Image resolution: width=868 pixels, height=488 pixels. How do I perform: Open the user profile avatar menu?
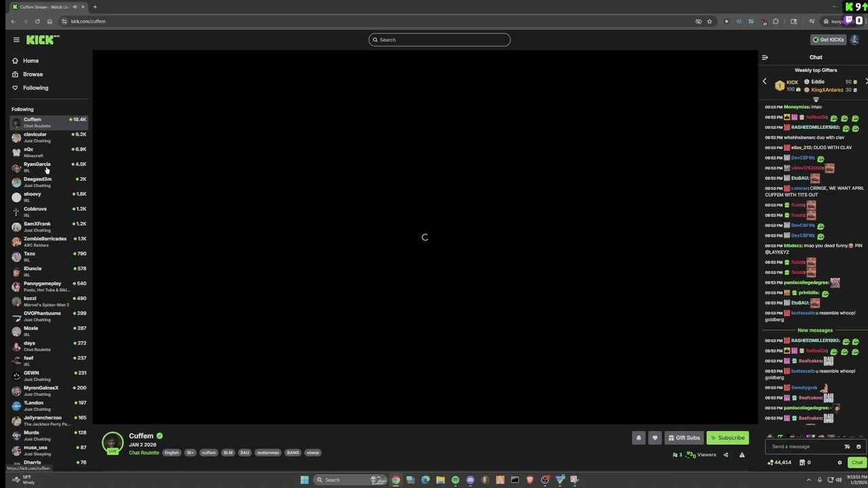pos(854,40)
